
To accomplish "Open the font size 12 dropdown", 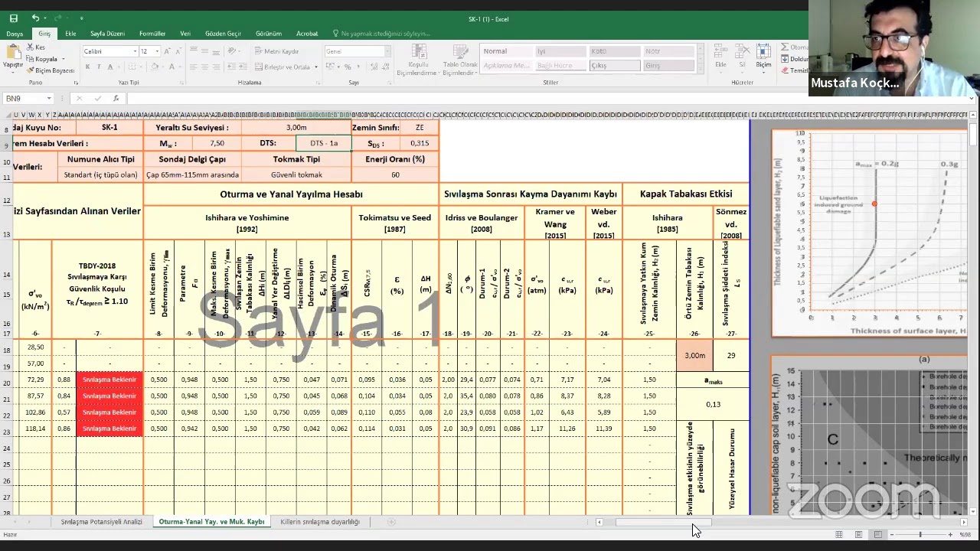I will [x=157, y=51].
